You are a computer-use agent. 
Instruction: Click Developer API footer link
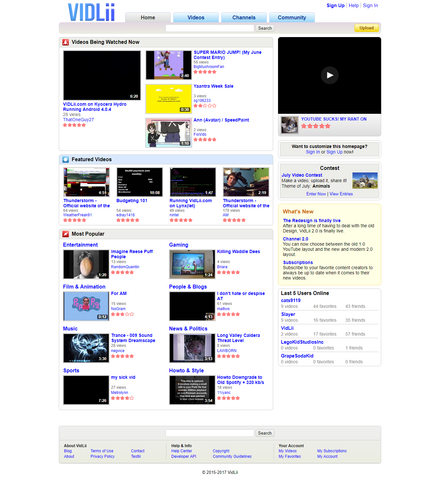184,457
